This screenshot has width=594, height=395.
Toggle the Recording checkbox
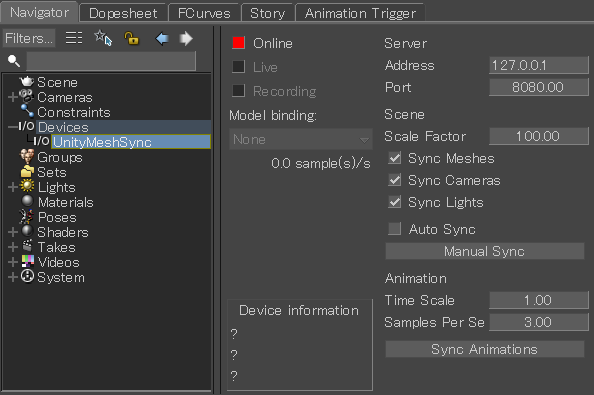click(238, 91)
